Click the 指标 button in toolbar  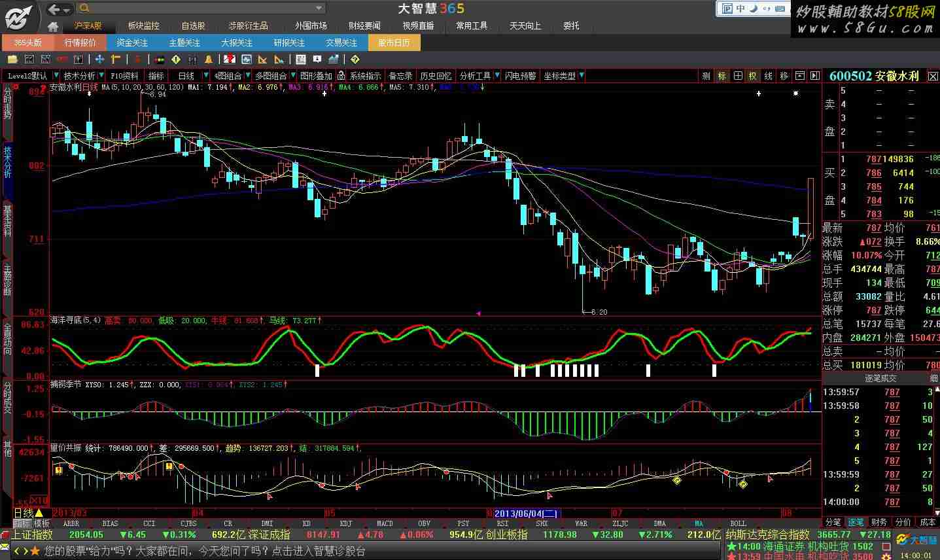156,76
